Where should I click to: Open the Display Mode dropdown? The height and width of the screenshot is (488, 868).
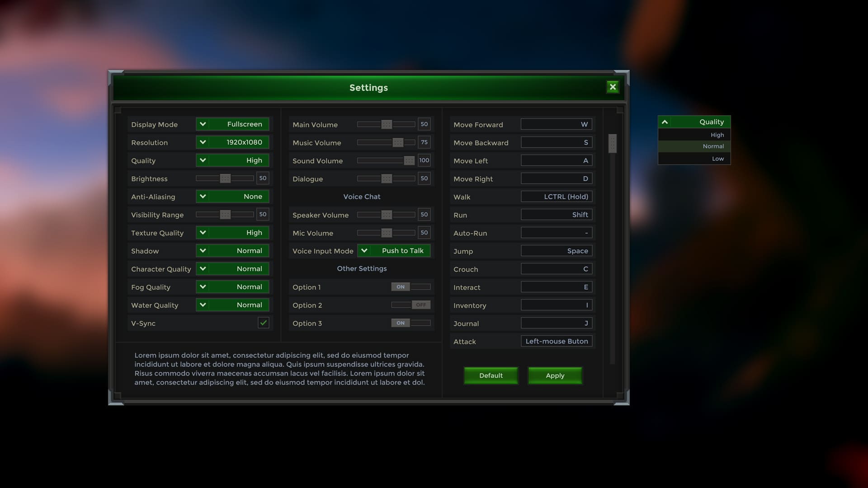tap(232, 124)
